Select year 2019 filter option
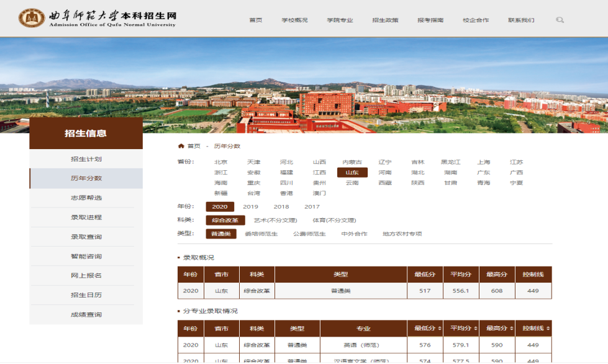 250,207
